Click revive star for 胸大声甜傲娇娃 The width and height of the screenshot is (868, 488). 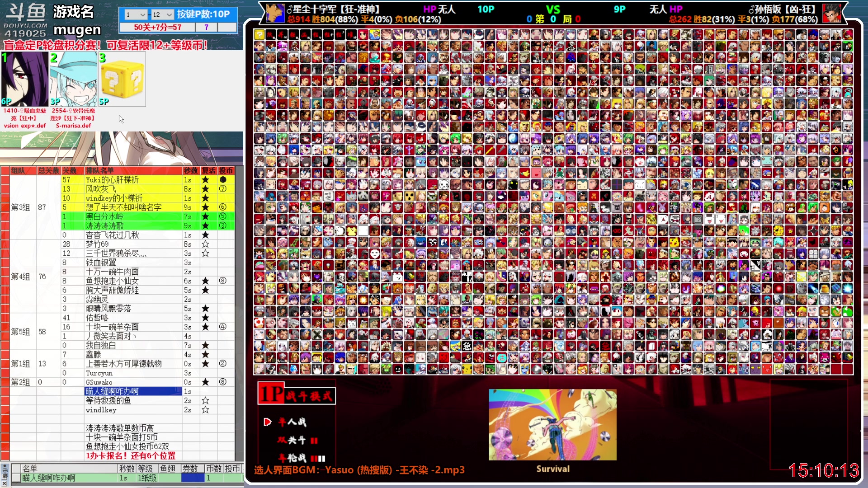205,290
